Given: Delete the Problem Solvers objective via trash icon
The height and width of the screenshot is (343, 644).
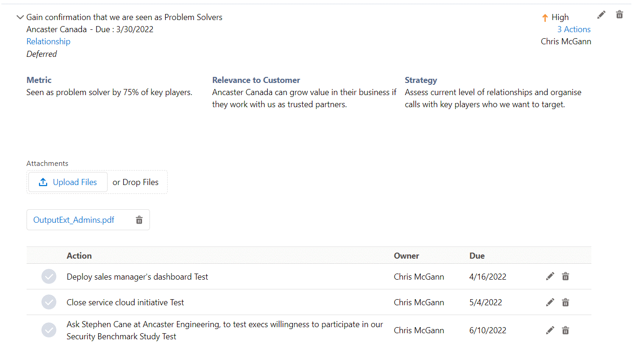Looking at the screenshot, I should [x=619, y=15].
